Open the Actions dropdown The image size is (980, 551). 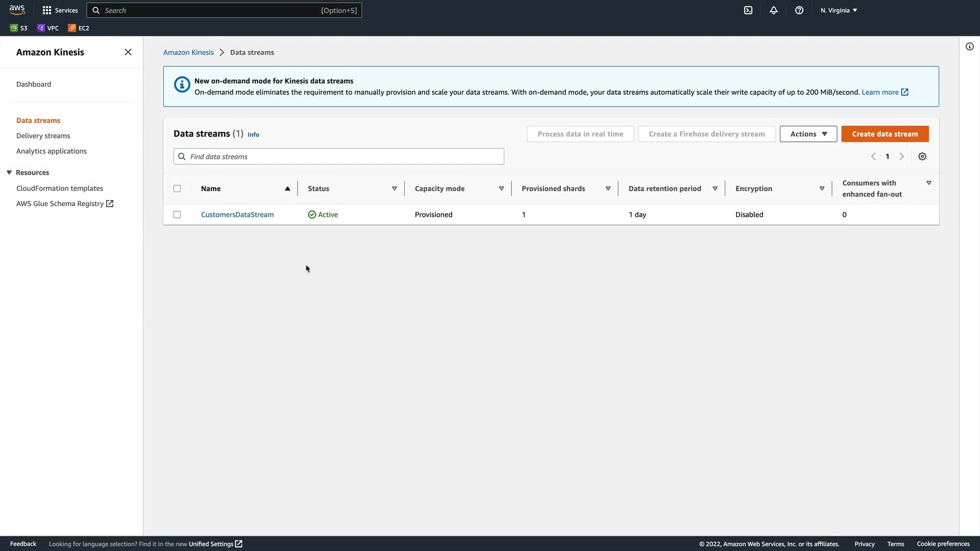pos(808,134)
